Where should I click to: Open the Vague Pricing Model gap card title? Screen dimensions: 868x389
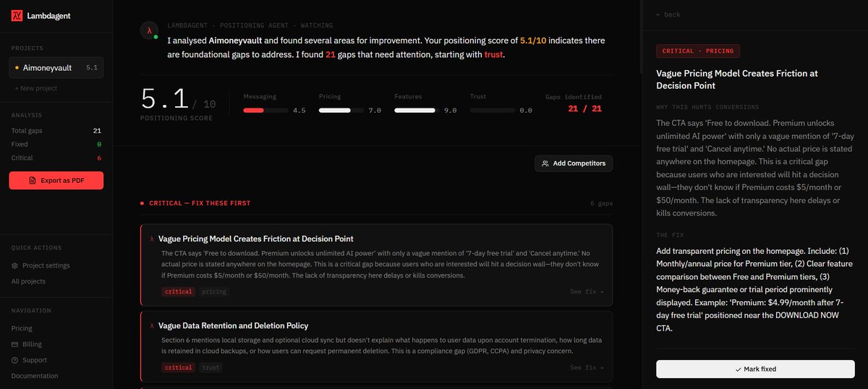point(256,239)
